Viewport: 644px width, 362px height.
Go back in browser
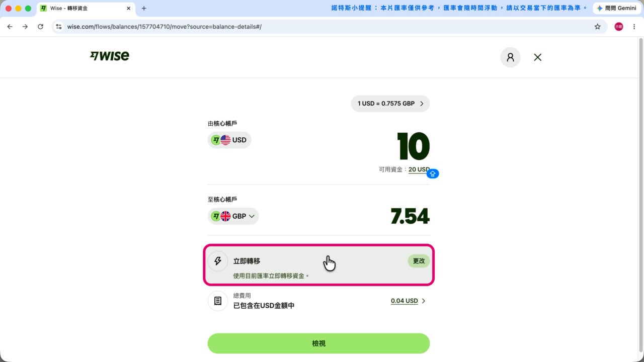tap(10, 27)
